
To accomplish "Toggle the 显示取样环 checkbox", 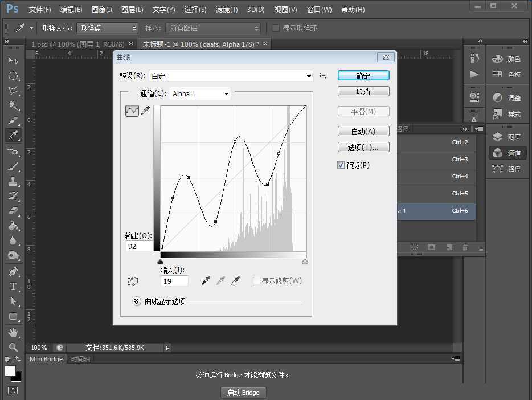I will [276, 27].
